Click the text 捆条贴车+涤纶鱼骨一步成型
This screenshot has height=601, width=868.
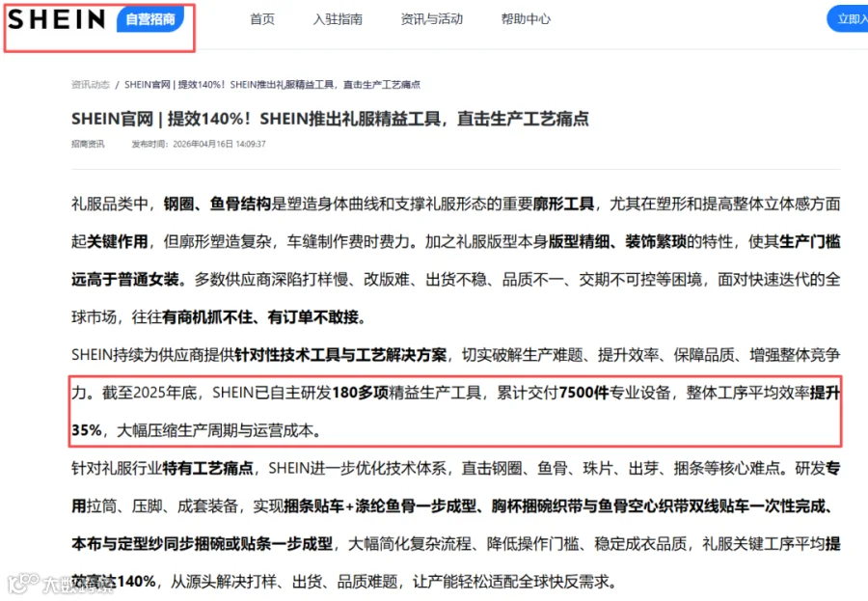click(380, 506)
